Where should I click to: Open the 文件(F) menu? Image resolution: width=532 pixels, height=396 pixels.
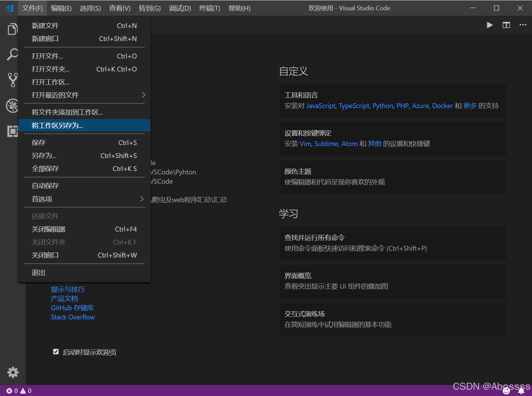(33, 8)
